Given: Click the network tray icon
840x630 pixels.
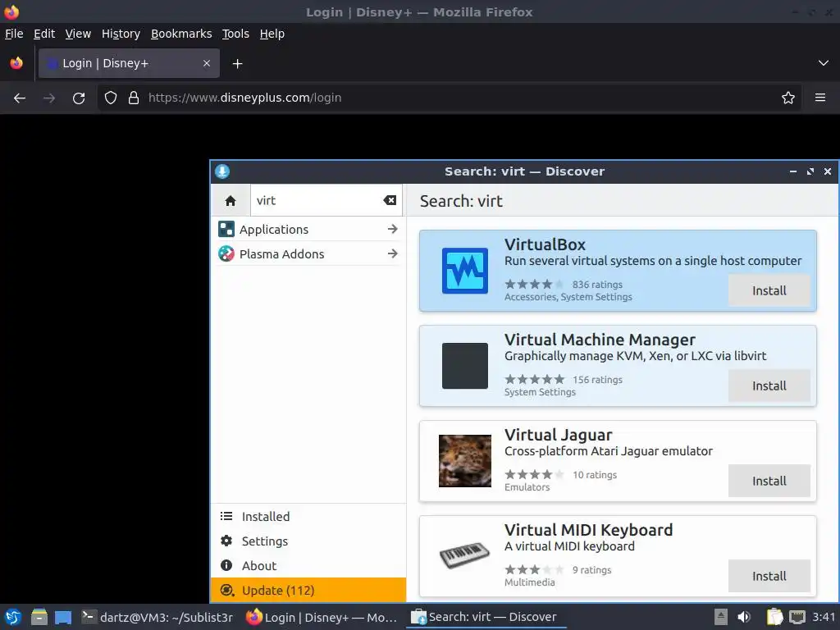Looking at the screenshot, I should click(797, 617).
